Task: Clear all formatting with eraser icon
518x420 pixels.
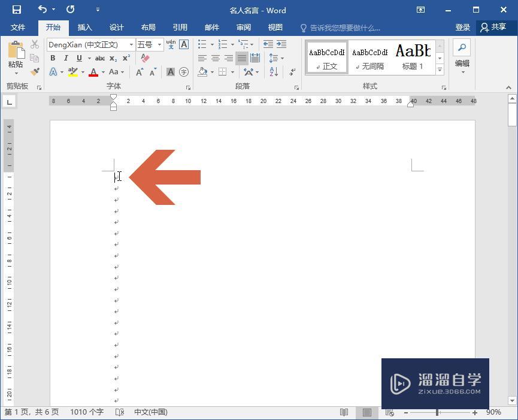Action: tap(145, 58)
